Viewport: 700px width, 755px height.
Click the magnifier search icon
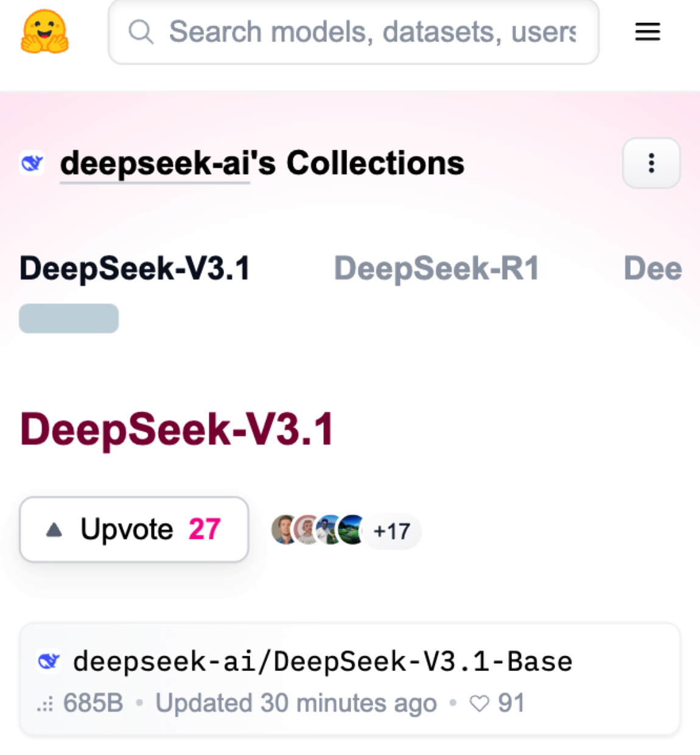point(141,32)
